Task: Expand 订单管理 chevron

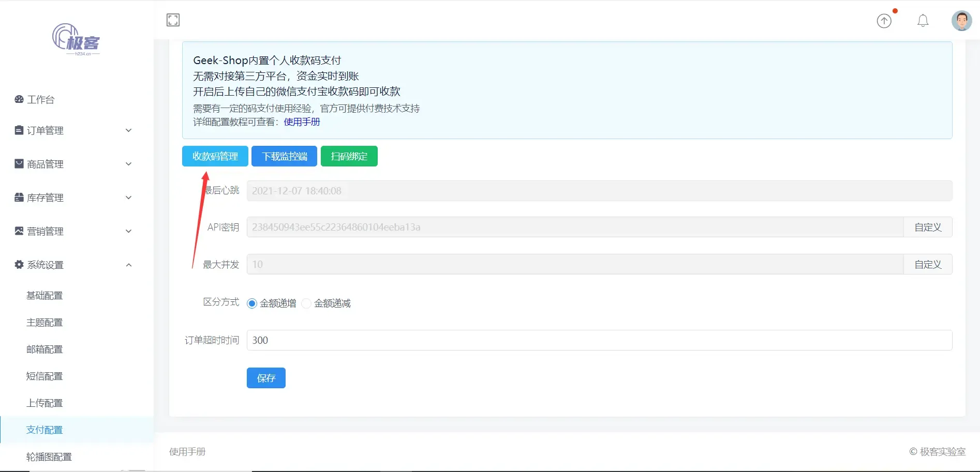Action: (129, 130)
